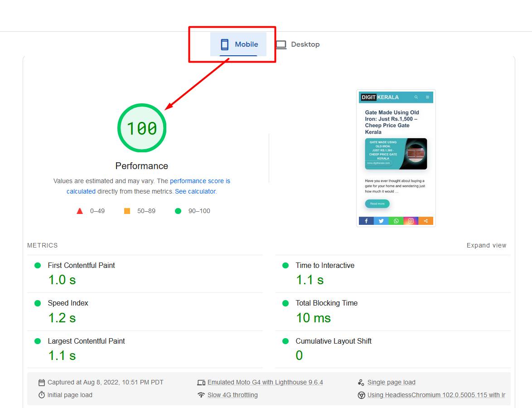The width and height of the screenshot is (532, 408).
Task: Click the search icon in site preview
Action: pyautogui.click(x=416, y=97)
